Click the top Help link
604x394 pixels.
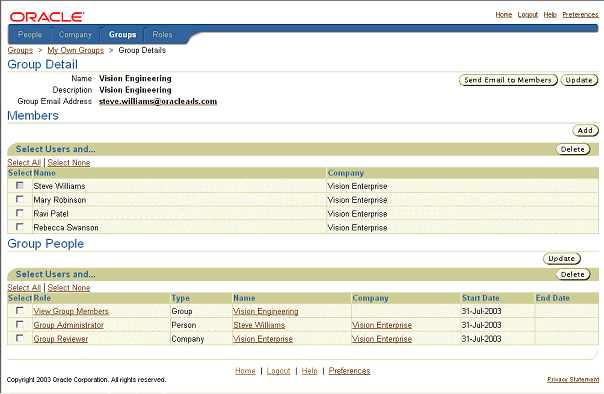550,15
